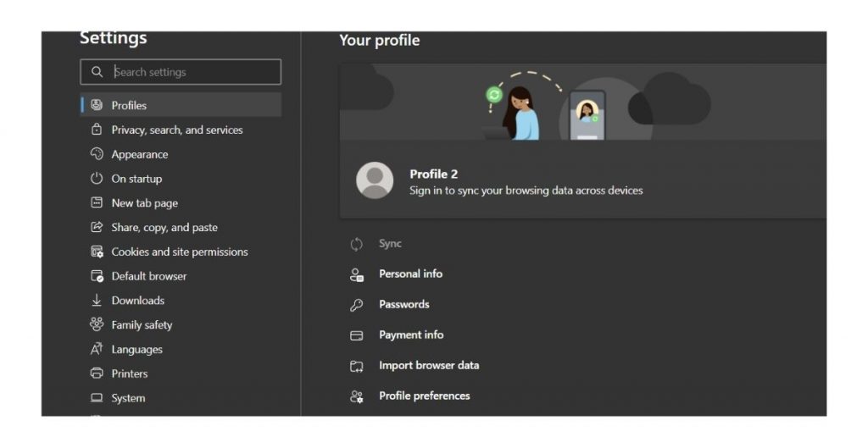Click the Privacy lock icon

[x=97, y=130]
